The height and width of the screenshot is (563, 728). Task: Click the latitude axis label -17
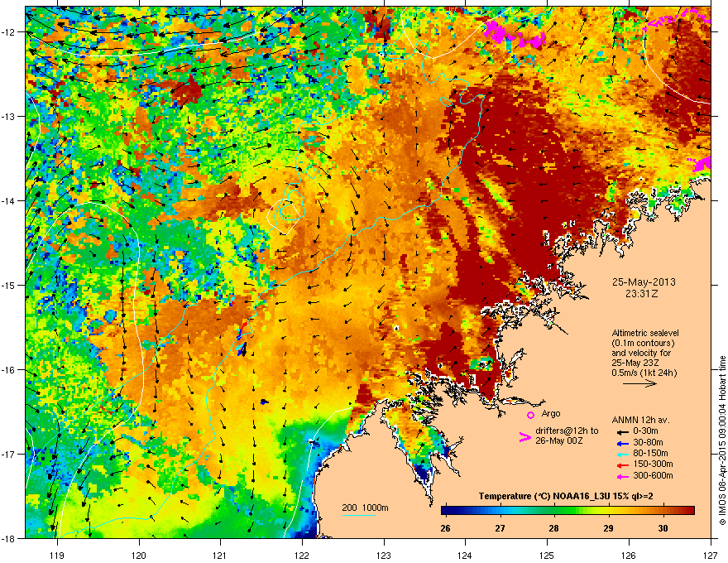pos(8,454)
